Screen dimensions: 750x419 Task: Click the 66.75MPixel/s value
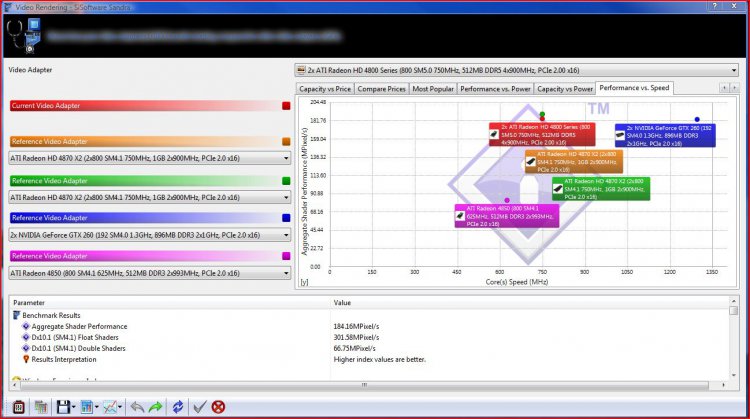click(354, 348)
